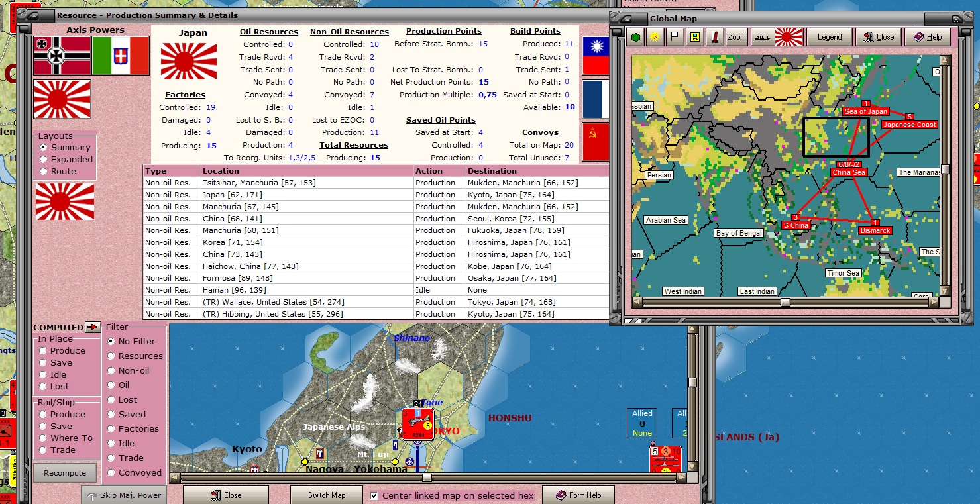Click the linked map horizontal scrollbar thumb
This screenshot has width=980, height=504.
427,478
